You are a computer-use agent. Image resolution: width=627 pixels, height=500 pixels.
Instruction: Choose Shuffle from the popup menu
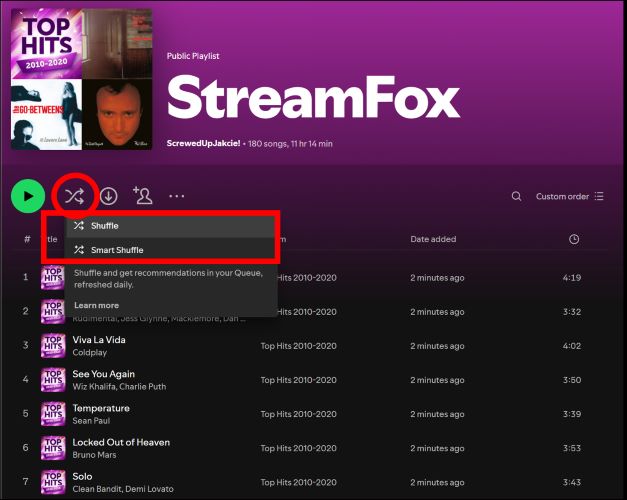coord(170,226)
